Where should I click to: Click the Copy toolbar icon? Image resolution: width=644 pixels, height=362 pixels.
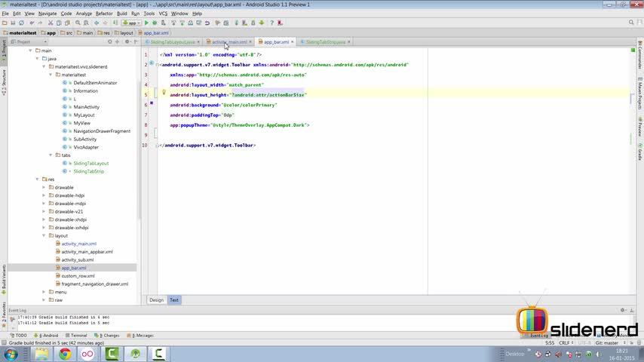click(x=59, y=23)
